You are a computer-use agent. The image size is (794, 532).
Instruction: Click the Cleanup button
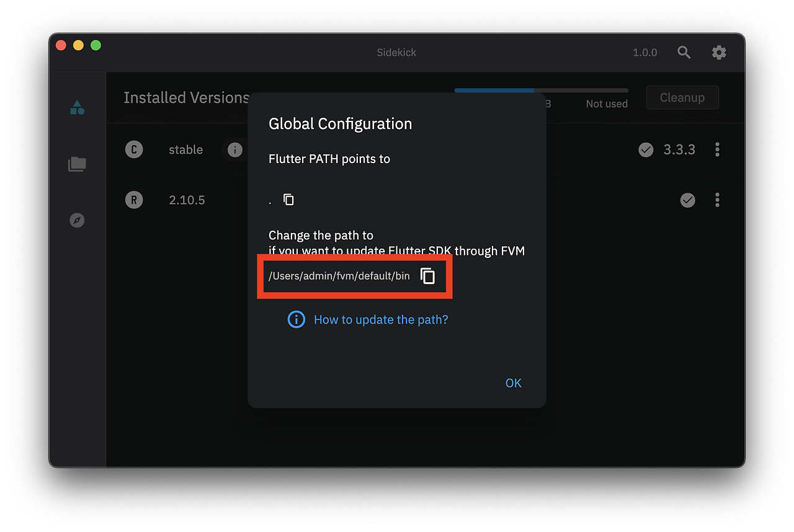[682, 97]
